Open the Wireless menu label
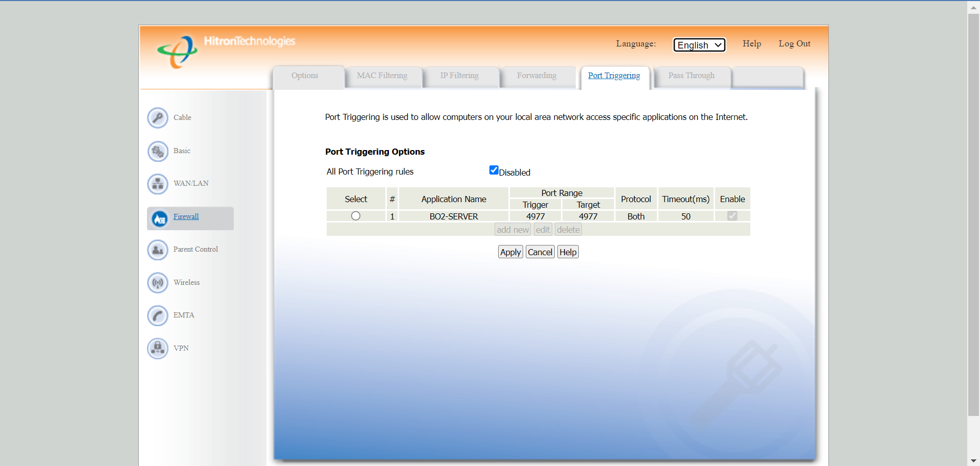This screenshot has height=466, width=980. point(186,282)
